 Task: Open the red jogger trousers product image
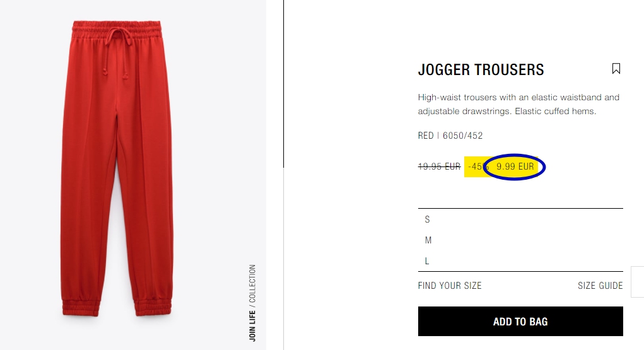click(117, 168)
